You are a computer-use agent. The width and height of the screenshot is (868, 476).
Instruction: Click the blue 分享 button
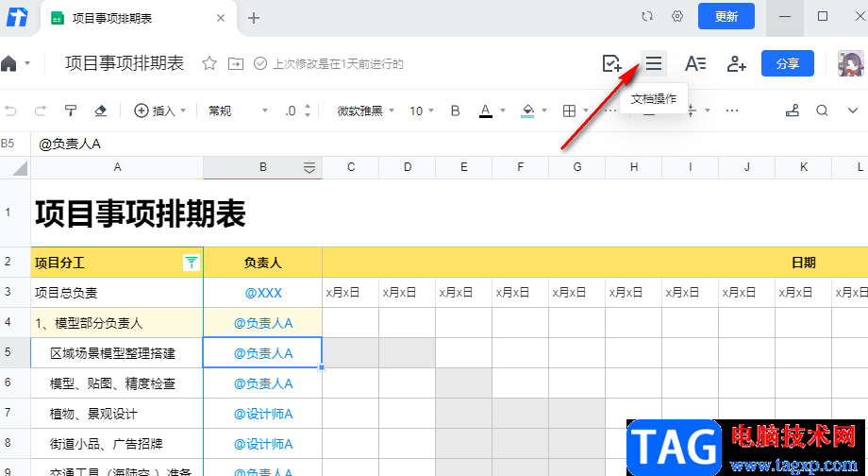pos(788,63)
